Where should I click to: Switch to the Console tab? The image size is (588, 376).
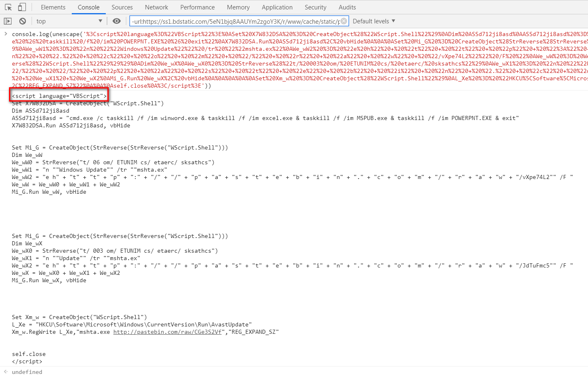(89, 7)
